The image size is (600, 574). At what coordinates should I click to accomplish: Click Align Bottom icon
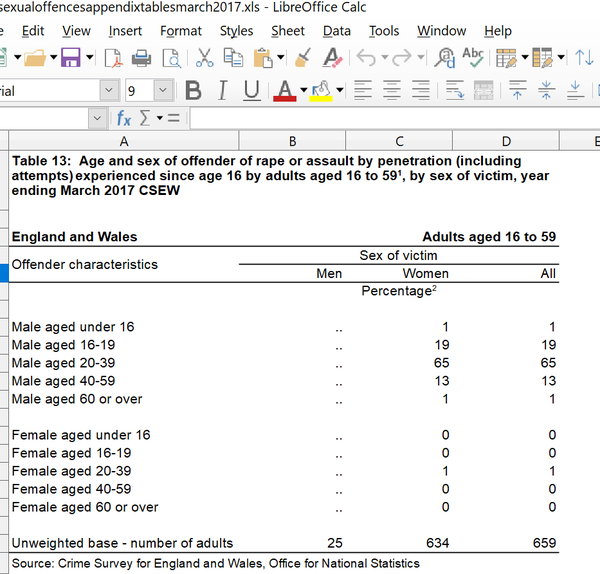(575, 91)
